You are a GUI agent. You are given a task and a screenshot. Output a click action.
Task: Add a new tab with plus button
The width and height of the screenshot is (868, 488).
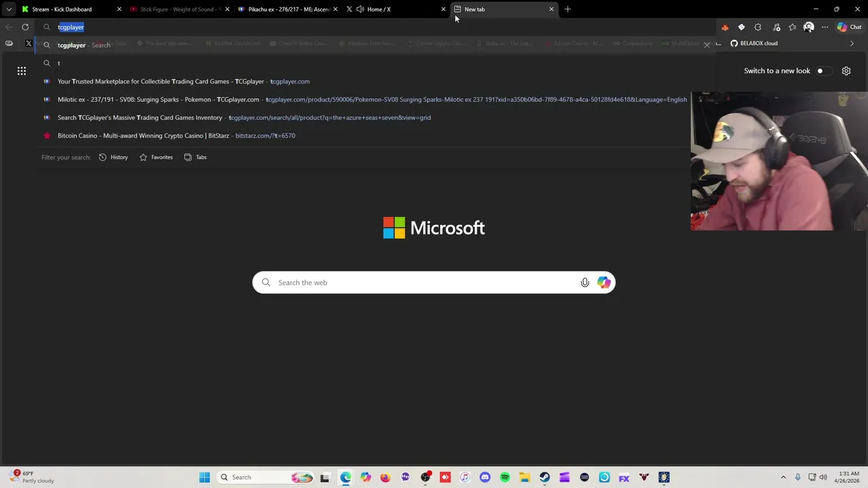click(568, 9)
